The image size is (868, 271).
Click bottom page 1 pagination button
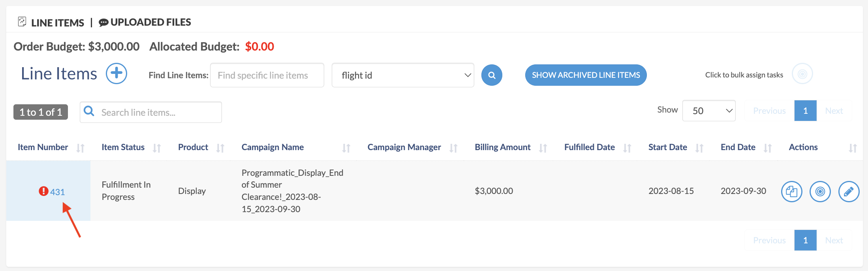(x=806, y=240)
